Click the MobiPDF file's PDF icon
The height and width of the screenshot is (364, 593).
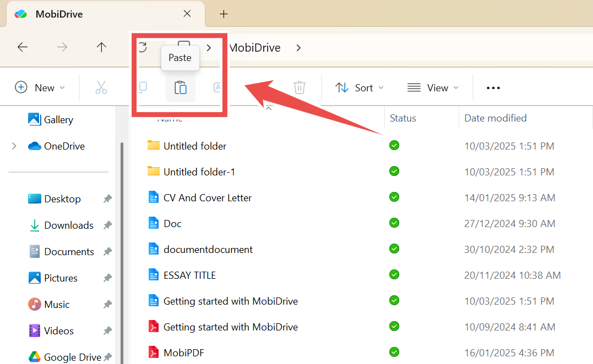[154, 352]
